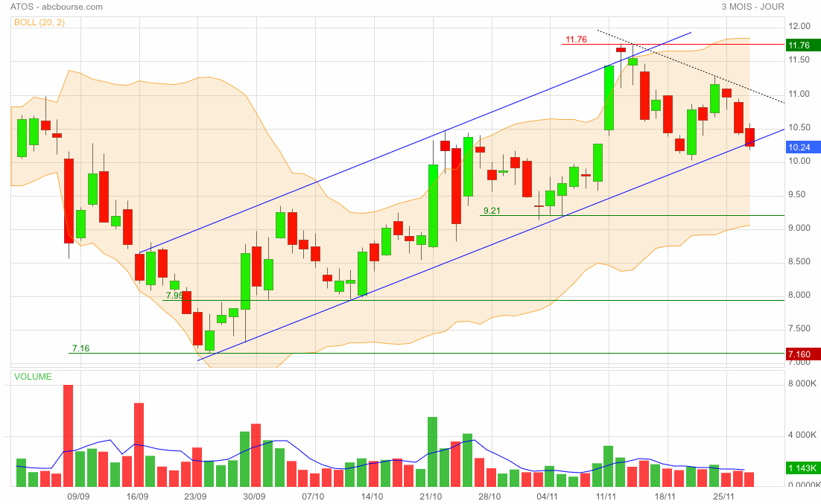Click the 8.000 price axis value

coord(799,295)
